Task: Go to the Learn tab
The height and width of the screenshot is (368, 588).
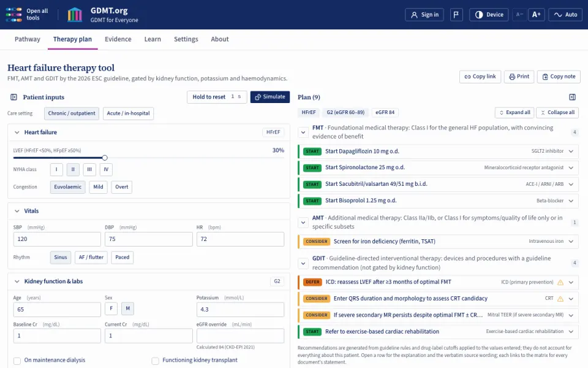Action: (x=153, y=39)
